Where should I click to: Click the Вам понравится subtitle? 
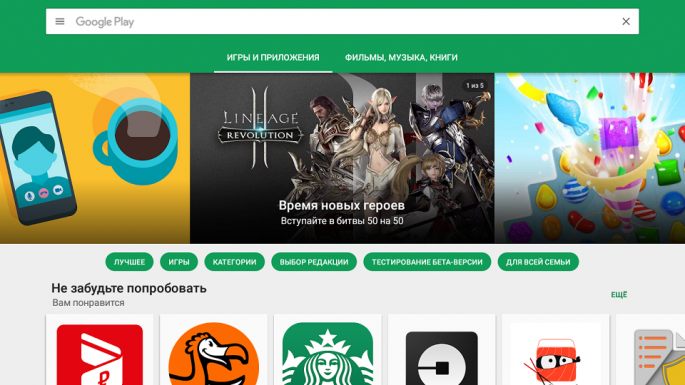(x=88, y=302)
